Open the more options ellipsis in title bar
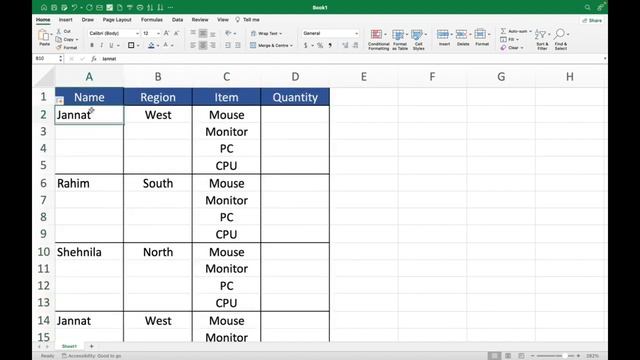Viewport: 640px width, 360px height. (170, 7)
